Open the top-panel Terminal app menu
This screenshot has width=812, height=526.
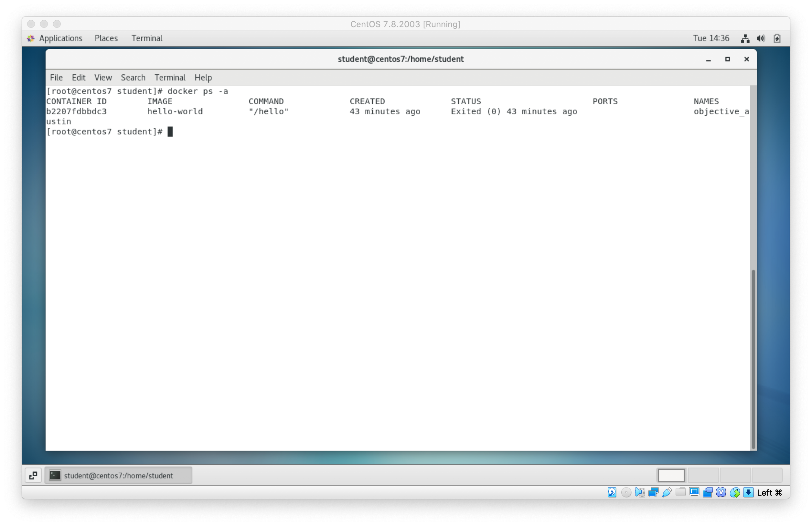coord(147,38)
